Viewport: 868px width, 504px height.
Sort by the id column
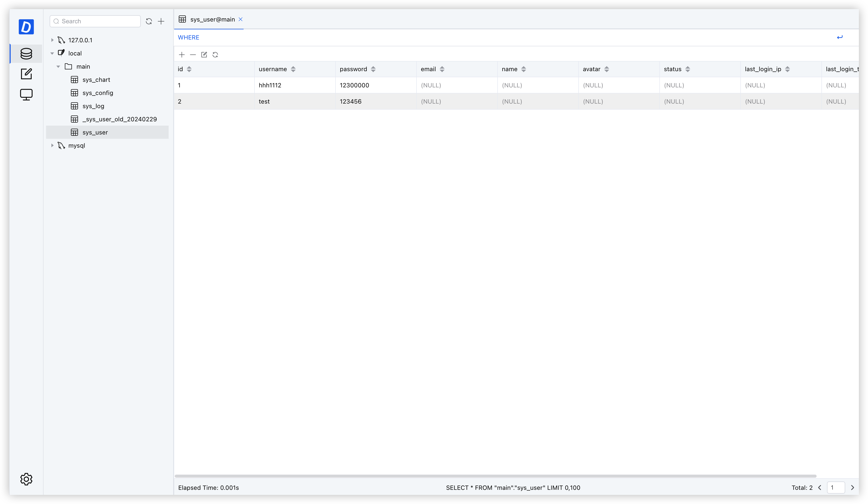[189, 69]
